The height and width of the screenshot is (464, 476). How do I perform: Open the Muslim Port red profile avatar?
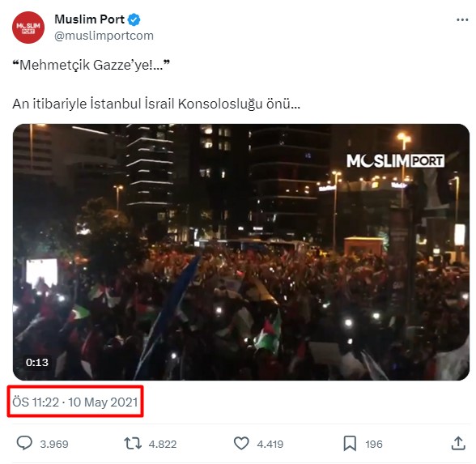[x=28, y=28]
